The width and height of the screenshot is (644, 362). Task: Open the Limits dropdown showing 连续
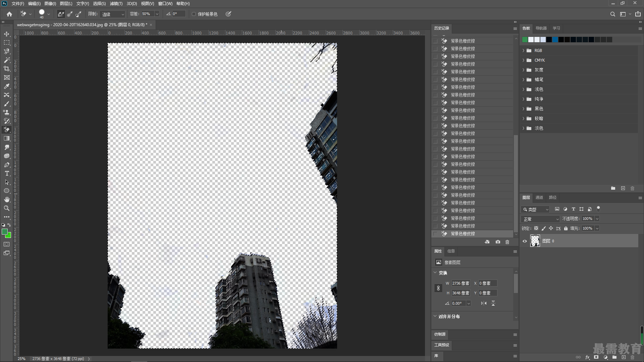[x=113, y=14]
